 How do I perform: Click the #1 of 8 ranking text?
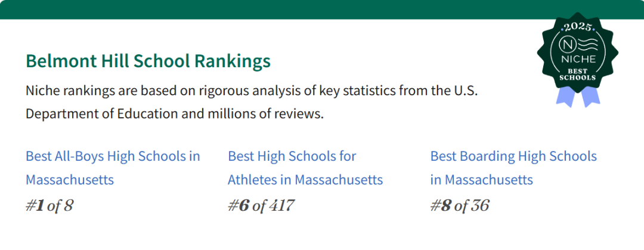click(x=49, y=206)
